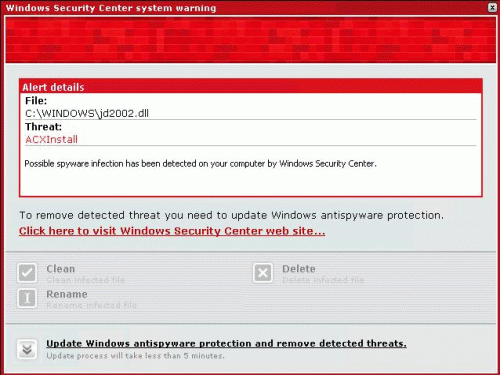Click the 'Delete infected file' description
500x375 pixels.
pos(323,280)
